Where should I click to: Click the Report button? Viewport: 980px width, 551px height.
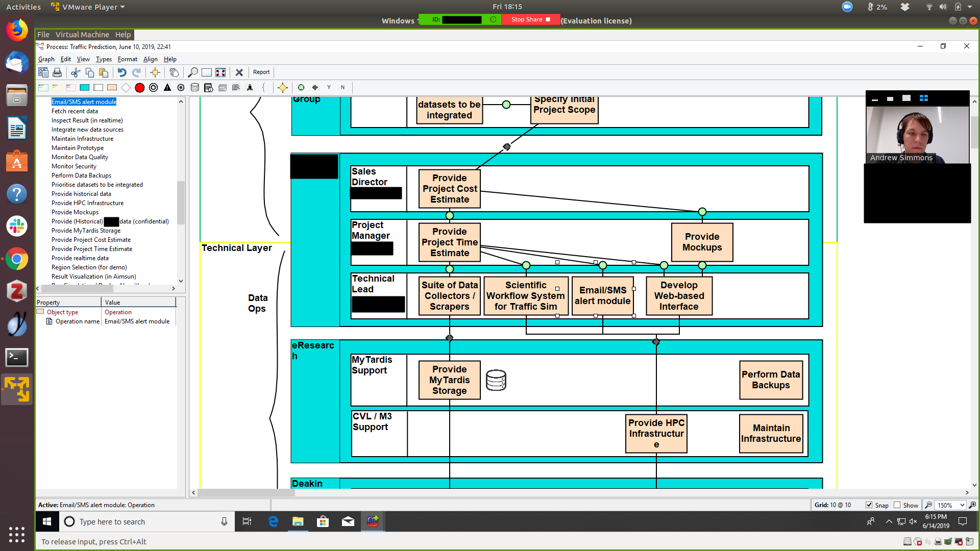coord(261,72)
